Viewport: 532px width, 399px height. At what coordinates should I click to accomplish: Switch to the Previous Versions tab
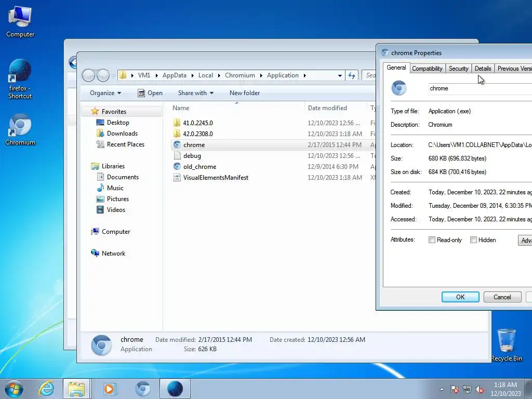coord(514,69)
